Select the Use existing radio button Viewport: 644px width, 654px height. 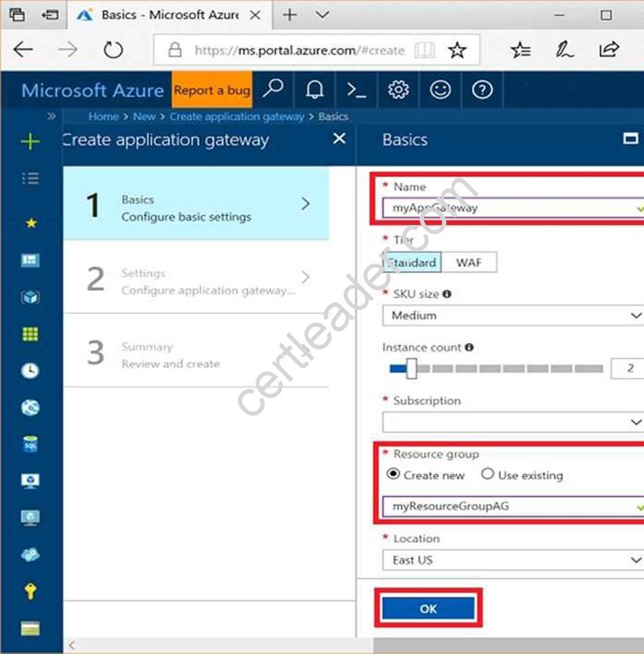[487, 474]
